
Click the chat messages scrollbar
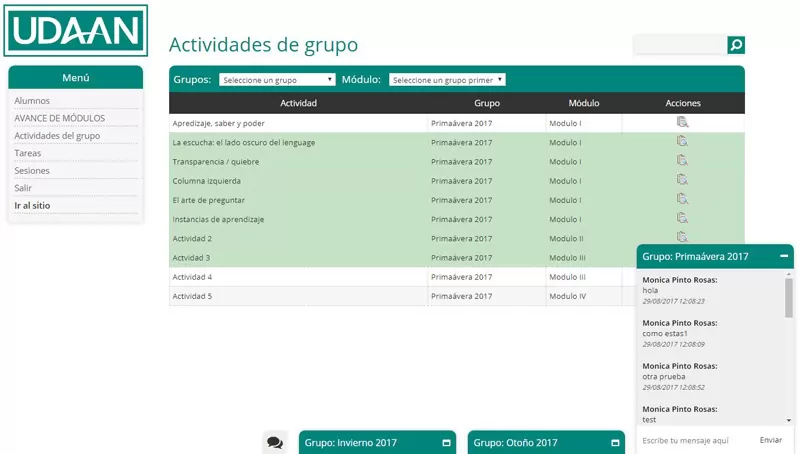tap(789, 300)
